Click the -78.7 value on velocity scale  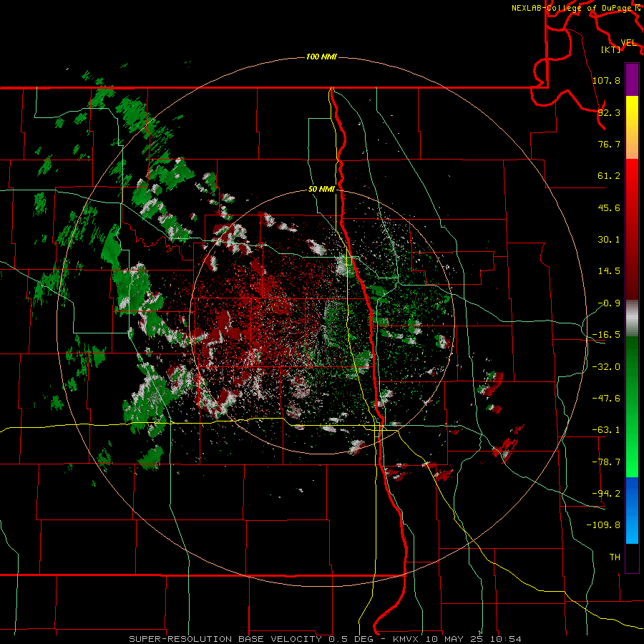[606, 462]
